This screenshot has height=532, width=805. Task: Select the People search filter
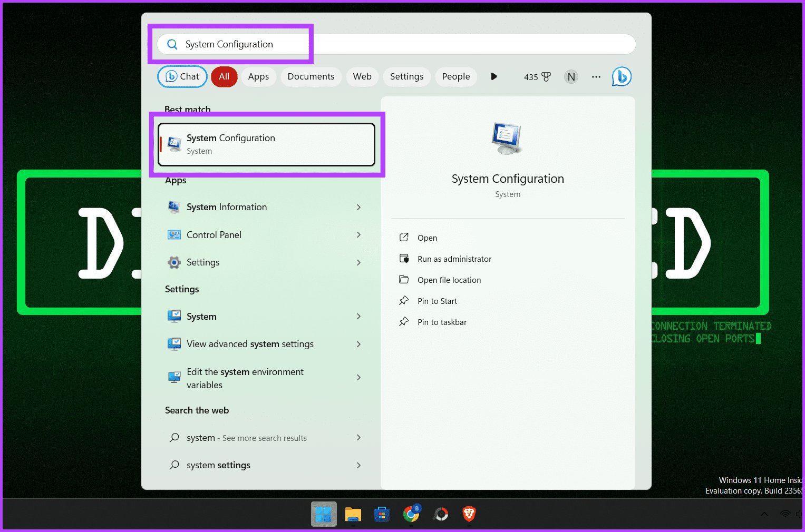pos(455,76)
